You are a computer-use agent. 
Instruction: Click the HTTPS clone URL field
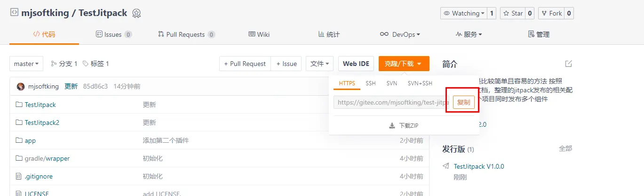(391, 102)
